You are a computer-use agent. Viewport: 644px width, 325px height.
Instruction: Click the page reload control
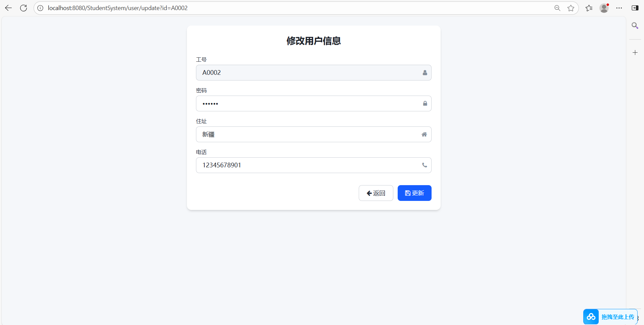point(23,8)
